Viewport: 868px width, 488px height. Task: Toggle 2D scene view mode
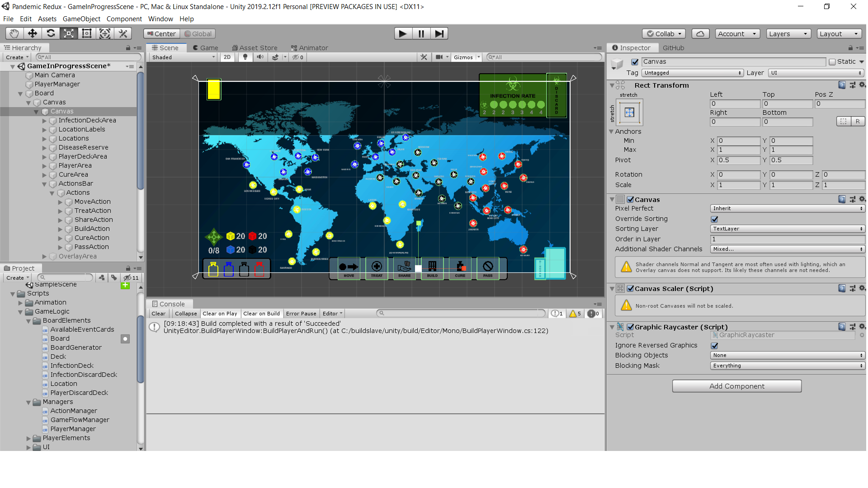(x=227, y=57)
